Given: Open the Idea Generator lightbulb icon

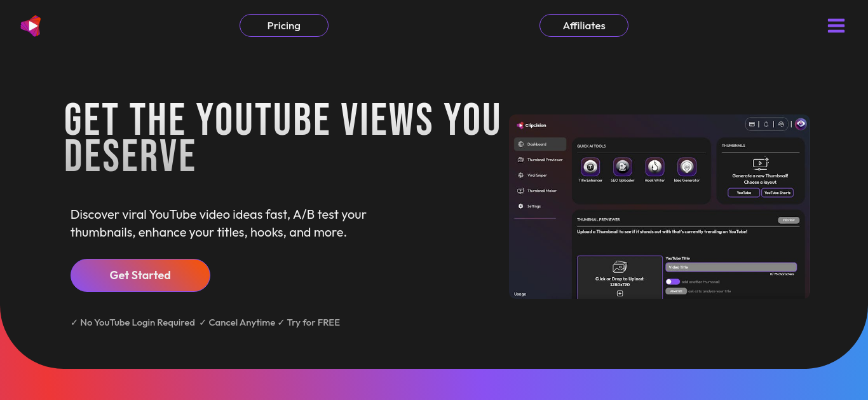Looking at the screenshot, I should click(x=687, y=167).
